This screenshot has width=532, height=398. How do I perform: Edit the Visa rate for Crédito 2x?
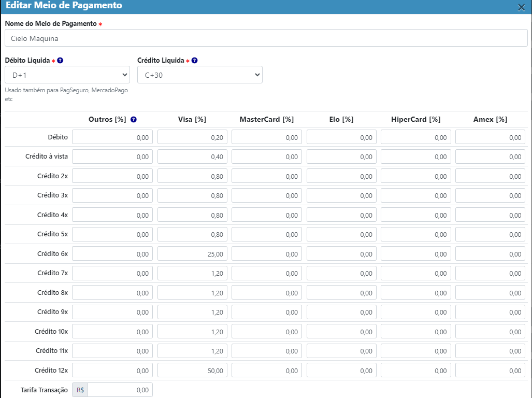pyautogui.click(x=192, y=176)
